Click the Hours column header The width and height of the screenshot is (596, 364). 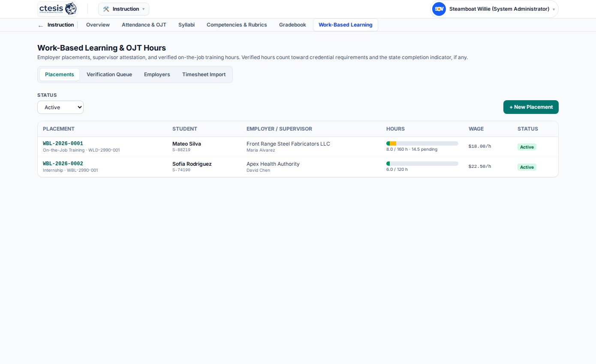395,129
